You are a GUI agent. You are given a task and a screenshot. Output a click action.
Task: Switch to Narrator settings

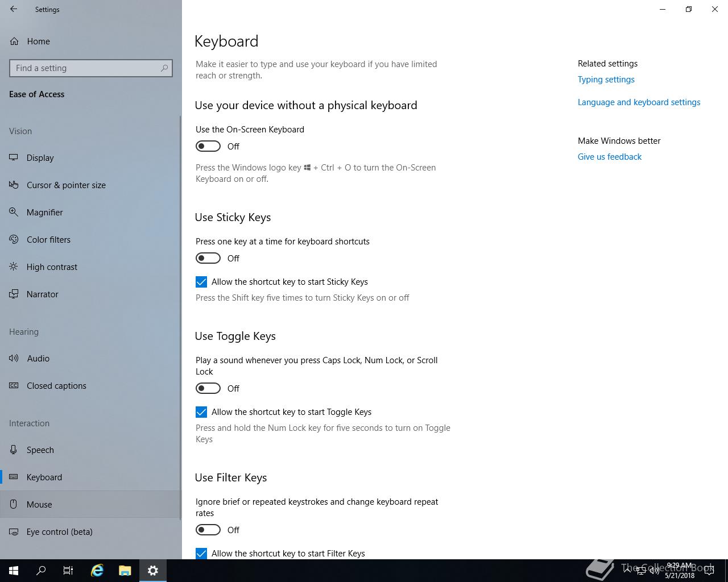coord(91,294)
